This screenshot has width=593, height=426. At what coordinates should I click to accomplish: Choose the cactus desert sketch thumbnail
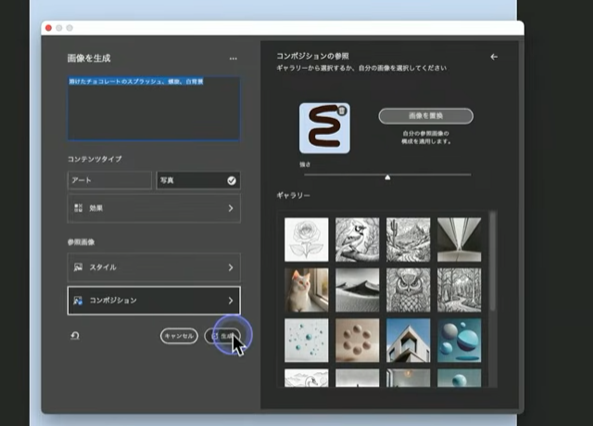[x=408, y=239]
